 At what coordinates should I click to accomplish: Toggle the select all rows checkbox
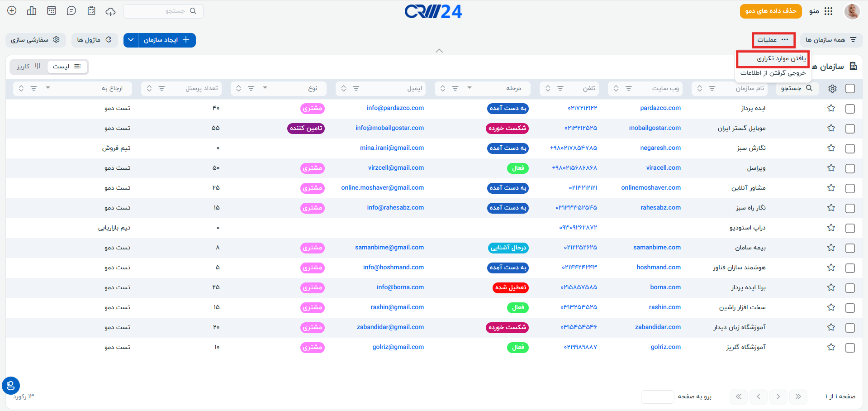850,89
